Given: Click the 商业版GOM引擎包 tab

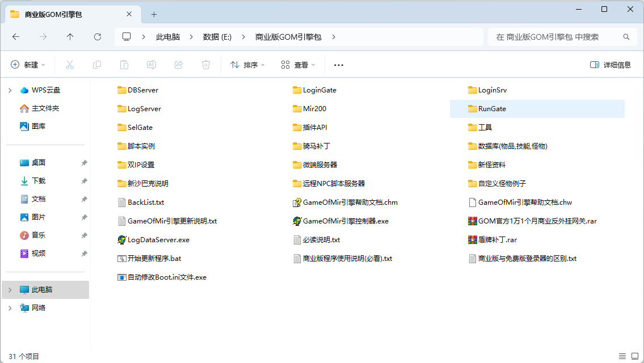Looking at the screenshot, I should point(73,14).
